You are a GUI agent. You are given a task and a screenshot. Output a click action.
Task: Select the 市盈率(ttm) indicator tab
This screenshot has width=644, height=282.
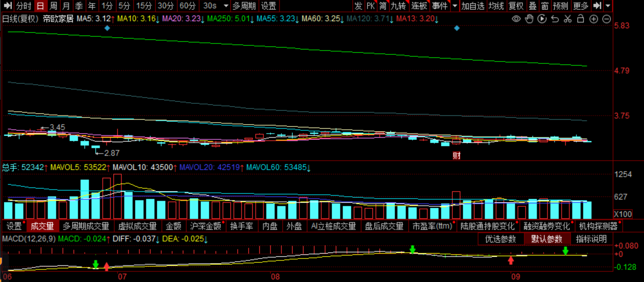coord(433,226)
